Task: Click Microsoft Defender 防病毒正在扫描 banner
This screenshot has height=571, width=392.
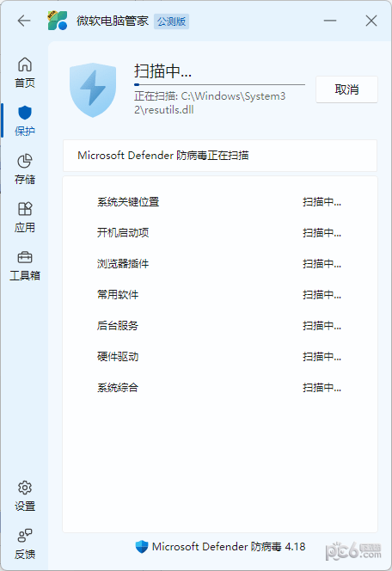Action: pyautogui.click(x=220, y=156)
